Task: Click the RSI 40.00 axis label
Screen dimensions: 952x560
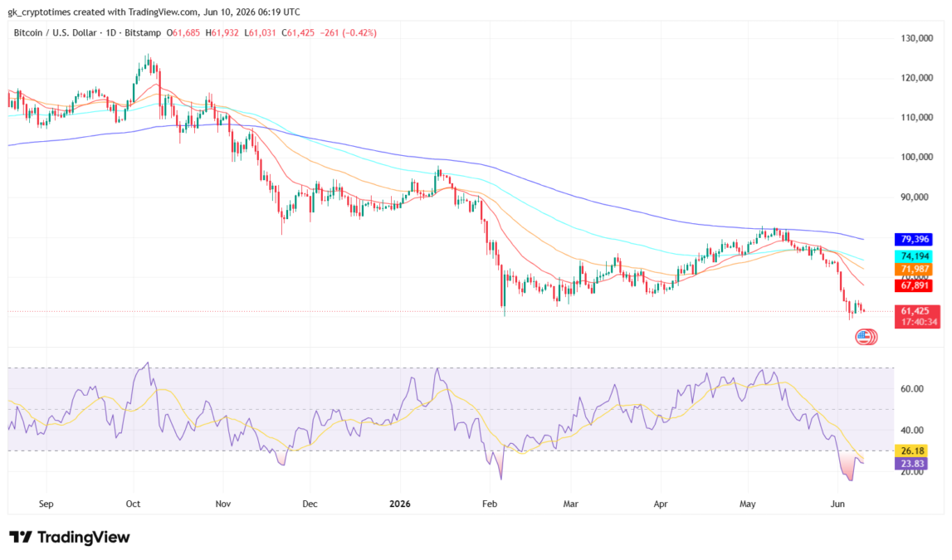Action: tap(912, 430)
